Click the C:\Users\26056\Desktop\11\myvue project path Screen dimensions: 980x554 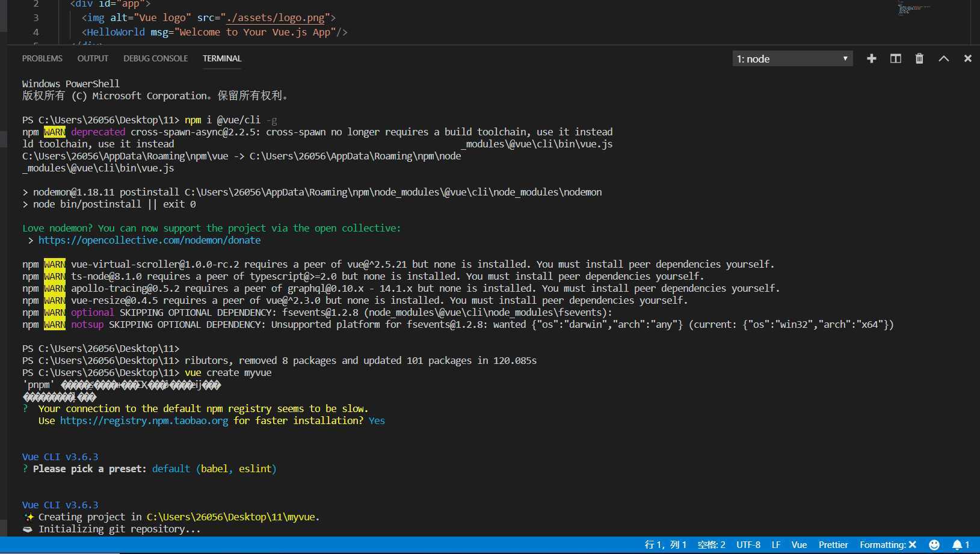pos(232,517)
